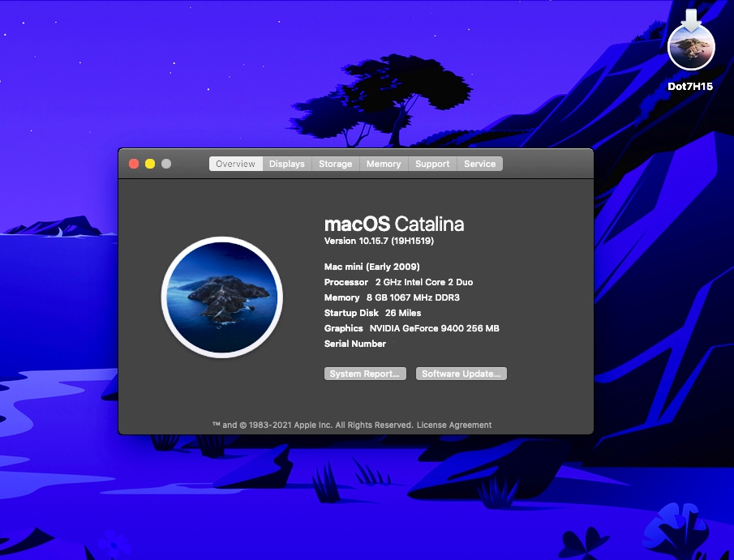This screenshot has width=734, height=560.
Task: Close the About This Mac window
Action: click(x=134, y=164)
